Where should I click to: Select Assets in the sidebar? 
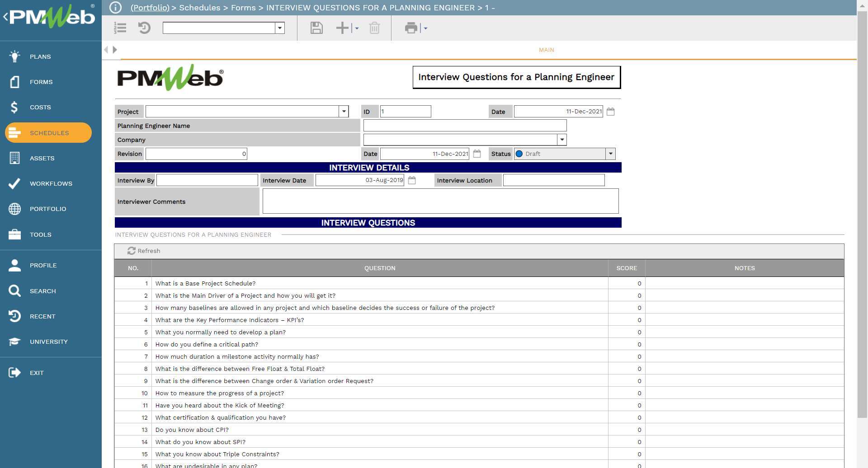pyautogui.click(x=42, y=158)
